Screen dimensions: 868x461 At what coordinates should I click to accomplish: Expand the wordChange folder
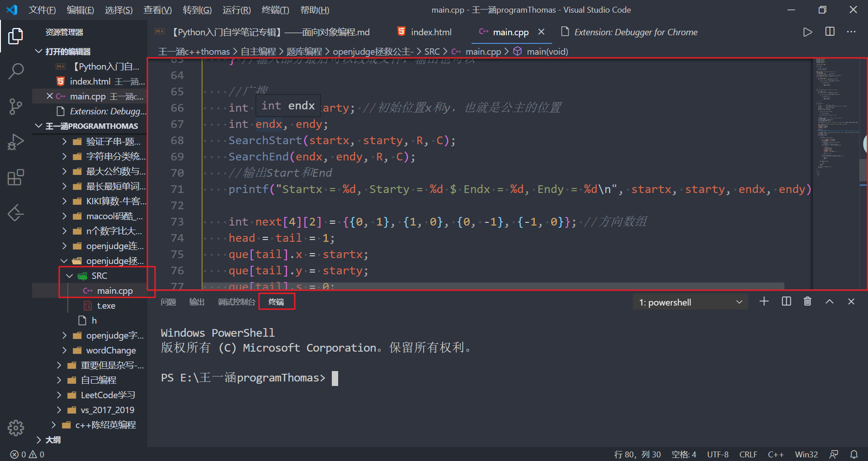[90, 350]
